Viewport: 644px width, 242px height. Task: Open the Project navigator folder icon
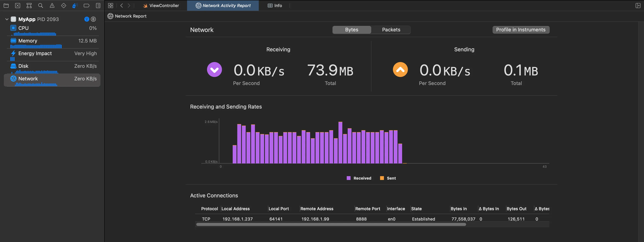6,6
